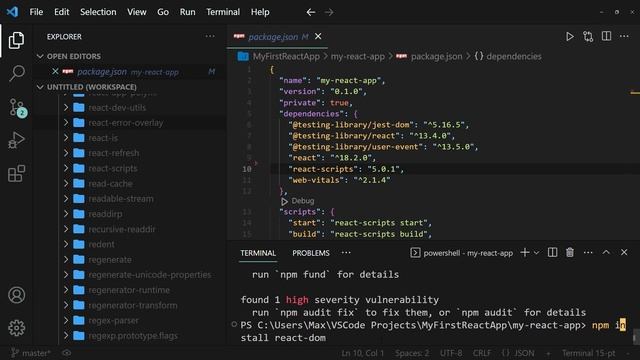
Task: Expand the readable-stream folder
Action: click(x=66, y=199)
